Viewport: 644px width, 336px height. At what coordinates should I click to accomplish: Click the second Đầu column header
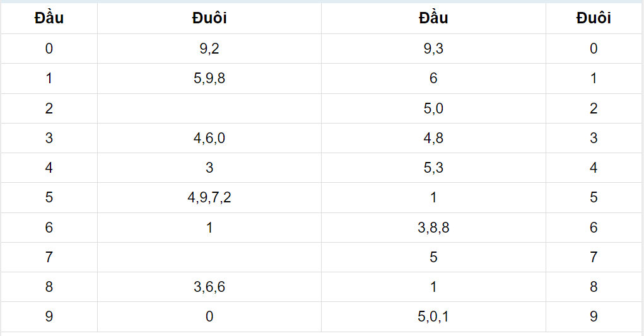point(433,18)
